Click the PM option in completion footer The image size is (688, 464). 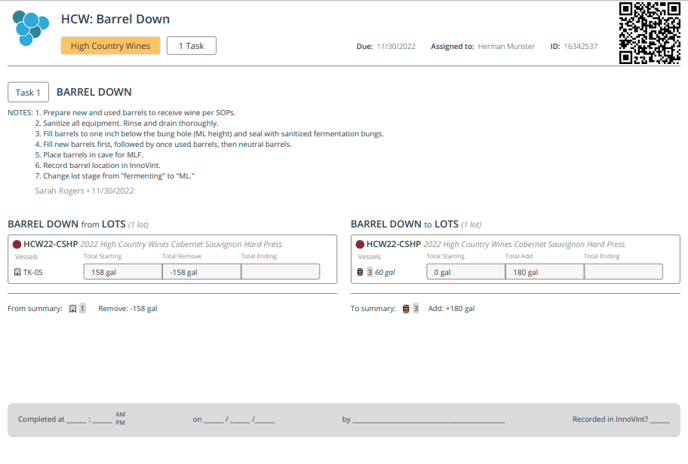point(120,423)
